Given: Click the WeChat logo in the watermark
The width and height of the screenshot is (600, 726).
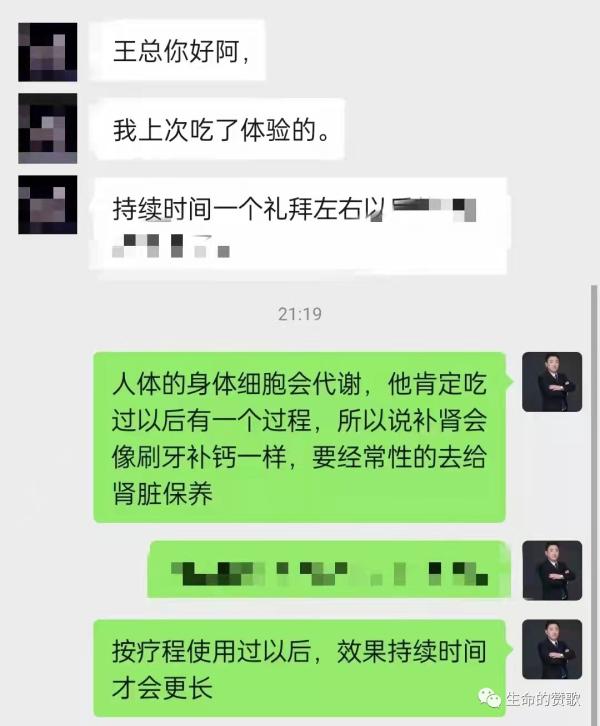Looking at the screenshot, I should click(x=490, y=697).
